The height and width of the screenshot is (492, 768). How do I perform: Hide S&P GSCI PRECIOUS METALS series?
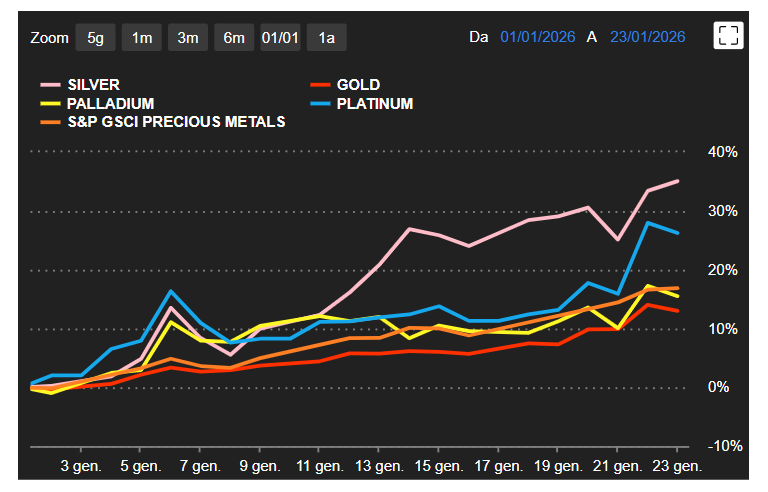(176, 121)
